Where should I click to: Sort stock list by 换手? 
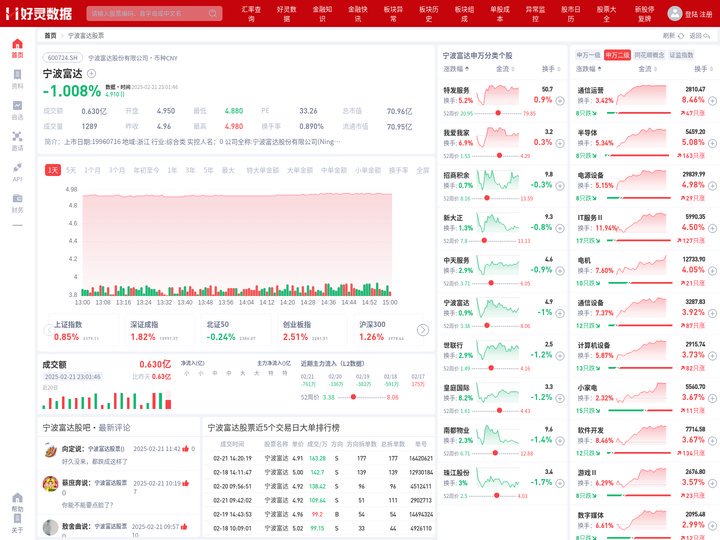[551, 69]
